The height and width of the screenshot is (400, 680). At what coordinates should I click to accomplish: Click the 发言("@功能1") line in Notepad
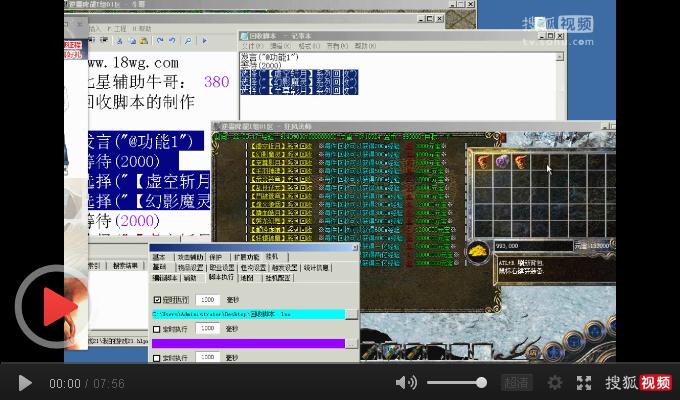coord(269,57)
